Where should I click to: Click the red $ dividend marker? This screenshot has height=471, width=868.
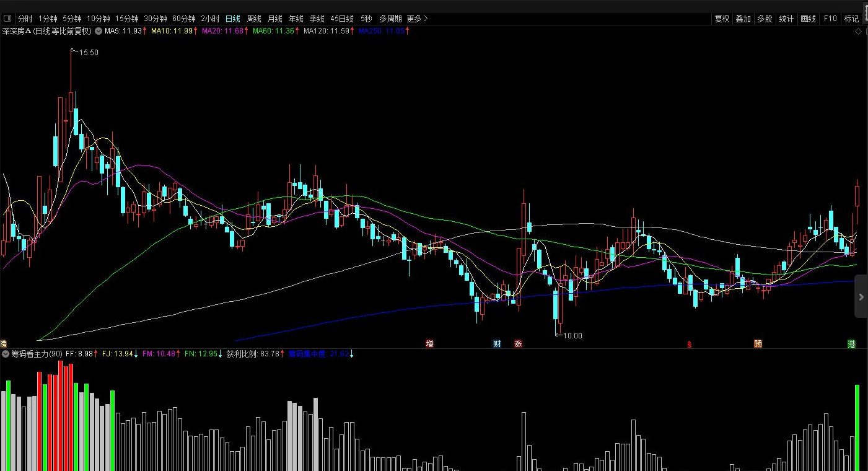point(688,345)
